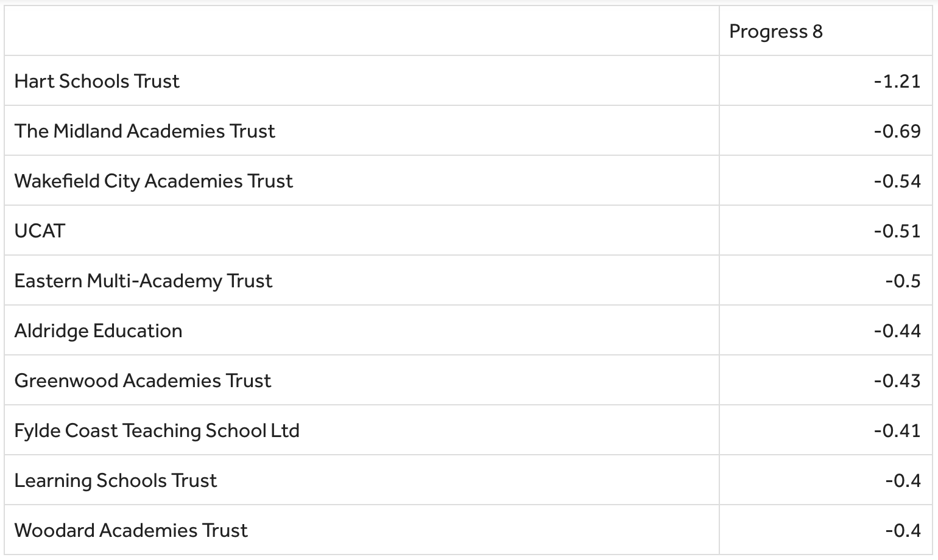This screenshot has height=560, width=938.
Task: Select the -0.41 Fylde Coast score
Action: (x=897, y=430)
